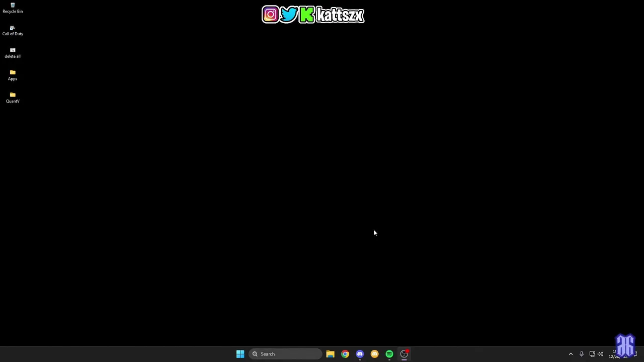Viewport: 644px width, 362px height.
Task: Open File Explorer from the taskbar
Action: click(x=330, y=354)
